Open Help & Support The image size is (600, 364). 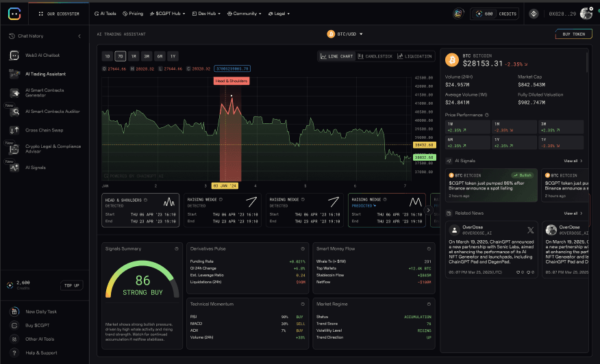(41, 353)
